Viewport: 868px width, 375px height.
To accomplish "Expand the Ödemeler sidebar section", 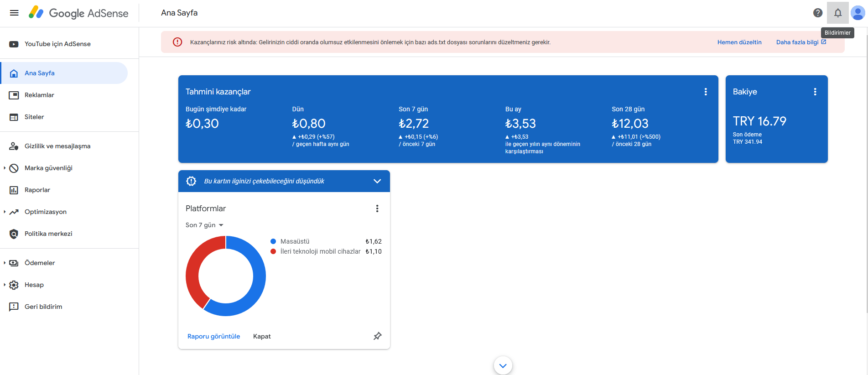I will [5, 263].
